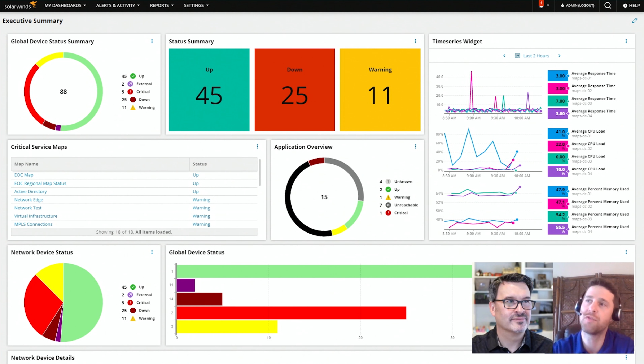Navigate backward in Timeseries Widget timeline
The width and height of the screenshot is (644, 364).
[x=504, y=55]
